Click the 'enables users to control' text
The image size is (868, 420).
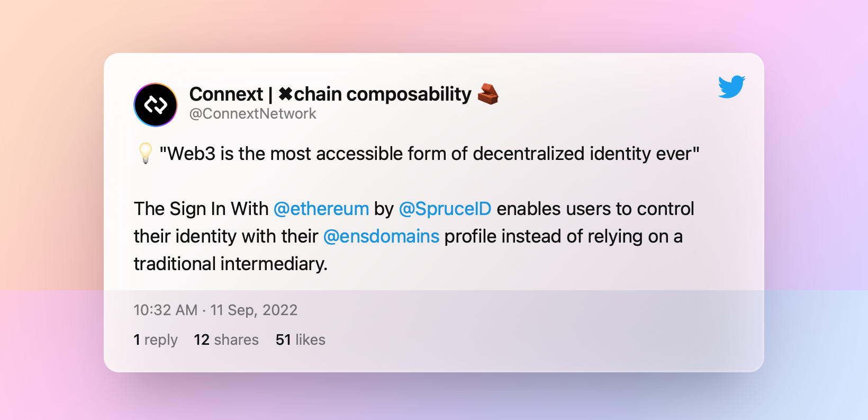595,209
